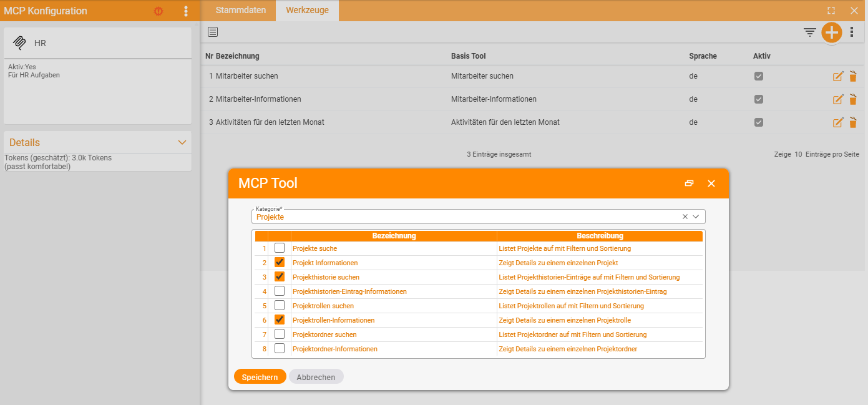This screenshot has height=405, width=868.
Task: Click the Projekt Informationen row label
Action: tap(325, 263)
